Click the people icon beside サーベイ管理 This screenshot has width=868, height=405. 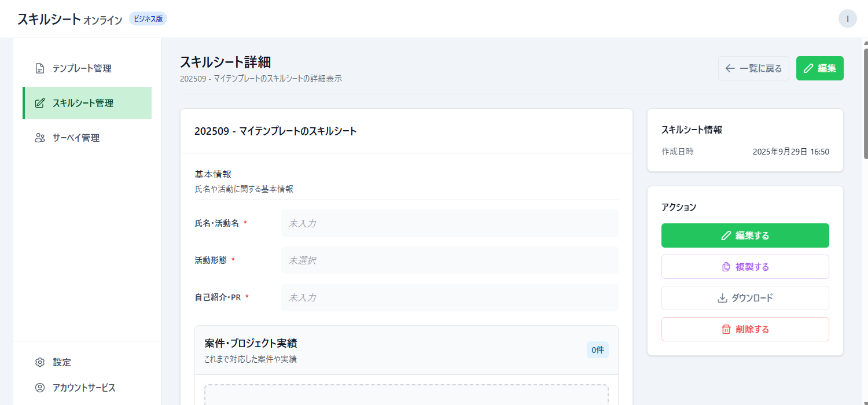tap(40, 138)
